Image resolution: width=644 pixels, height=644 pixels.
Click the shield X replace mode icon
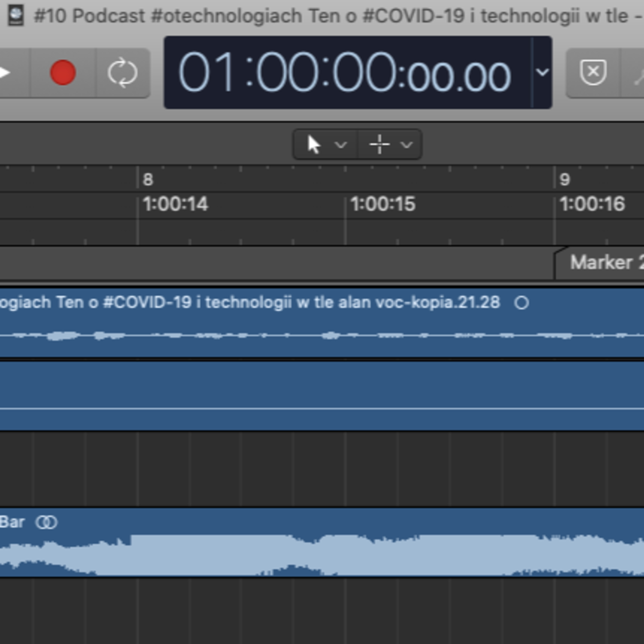(593, 73)
